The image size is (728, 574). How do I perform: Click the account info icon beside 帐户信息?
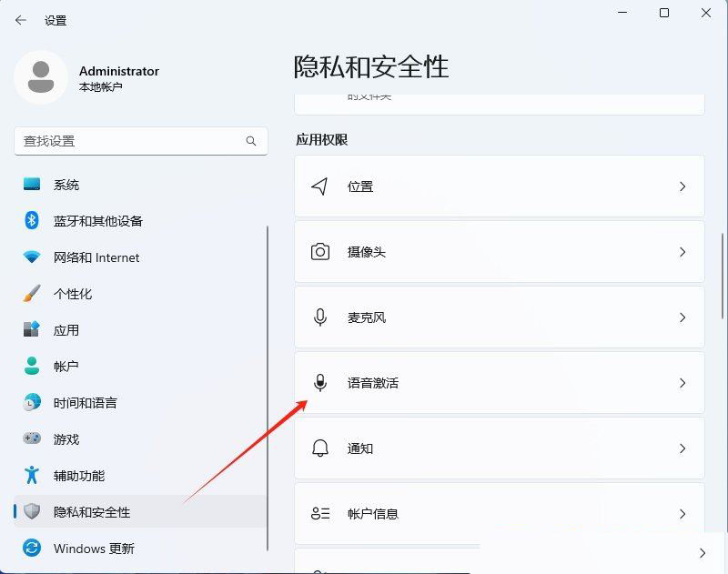tap(319, 514)
